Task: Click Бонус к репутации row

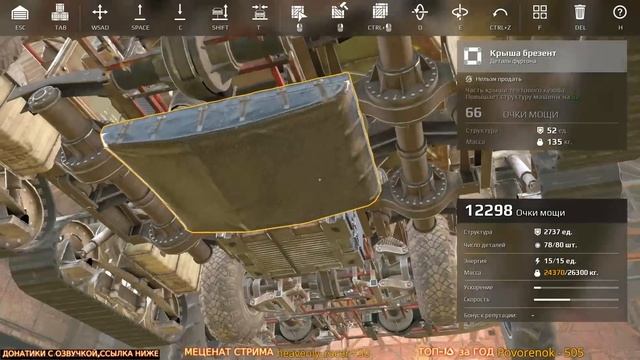Action: tap(541, 316)
